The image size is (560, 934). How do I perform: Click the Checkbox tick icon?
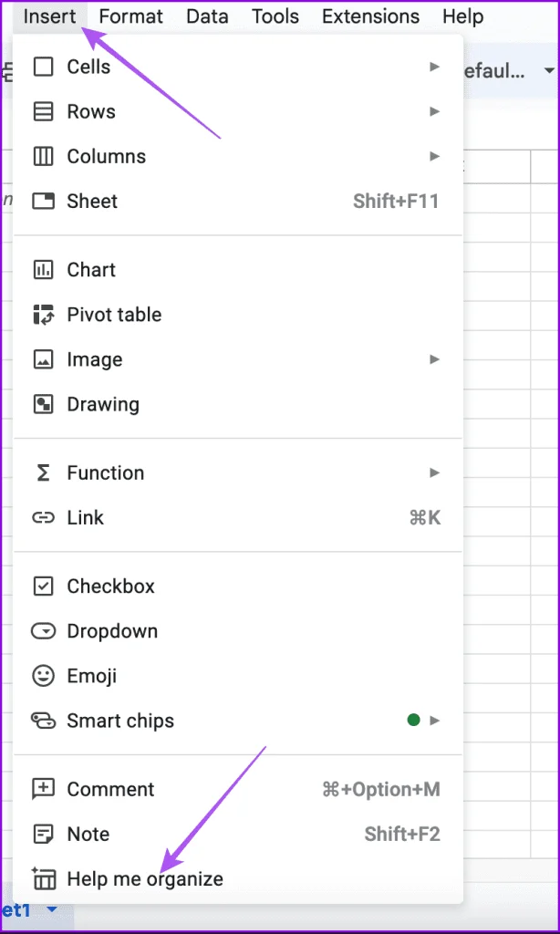(43, 586)
